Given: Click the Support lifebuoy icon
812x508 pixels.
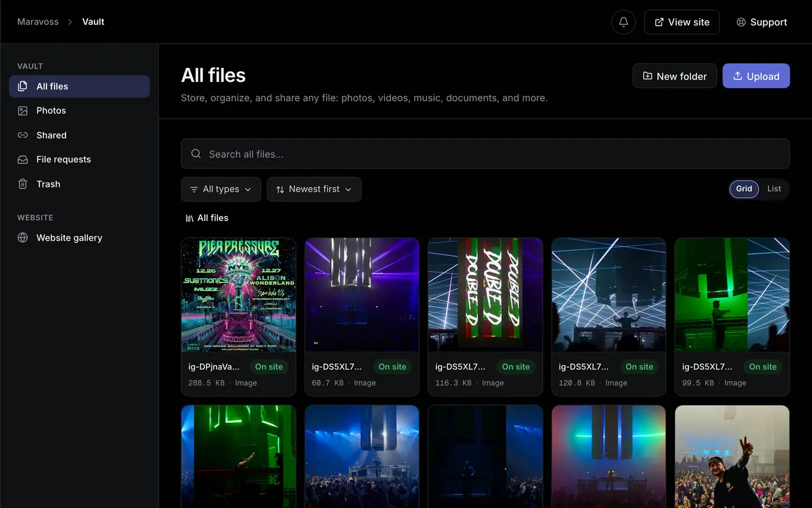Looking at the screenshot, I should click(x=741, y=22).
